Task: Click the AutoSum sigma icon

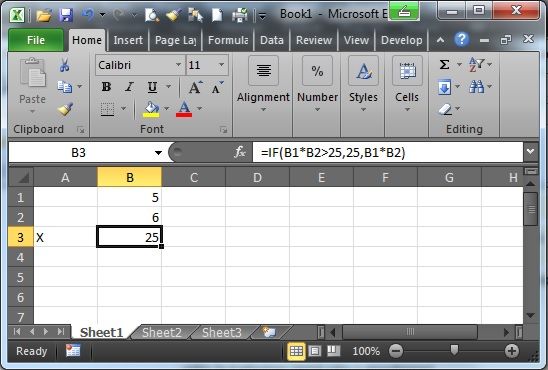Action: [x=444, y=65]
